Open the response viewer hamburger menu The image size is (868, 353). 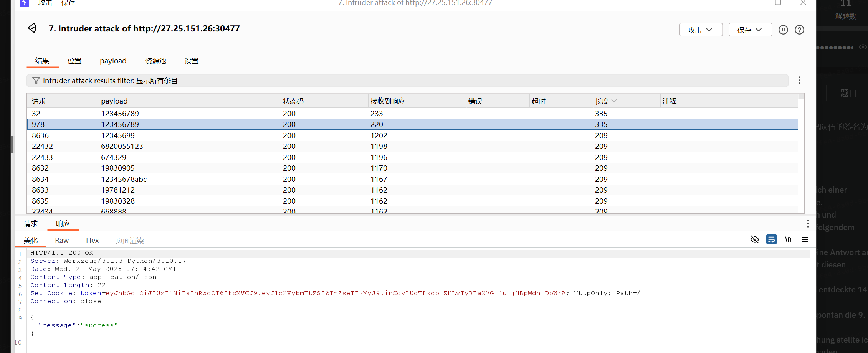pyautogui.click(x=805, y=240)
